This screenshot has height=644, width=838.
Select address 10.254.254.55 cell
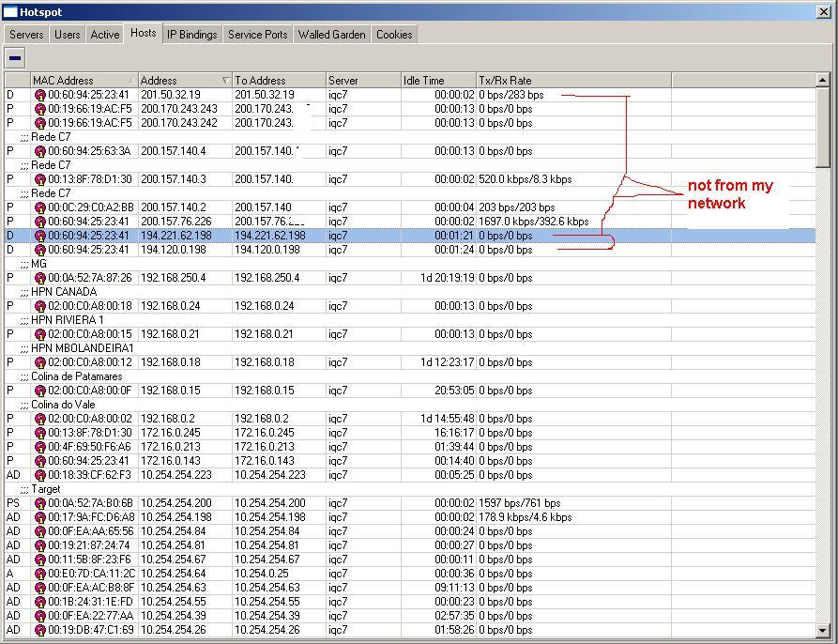tap(186, 602)
